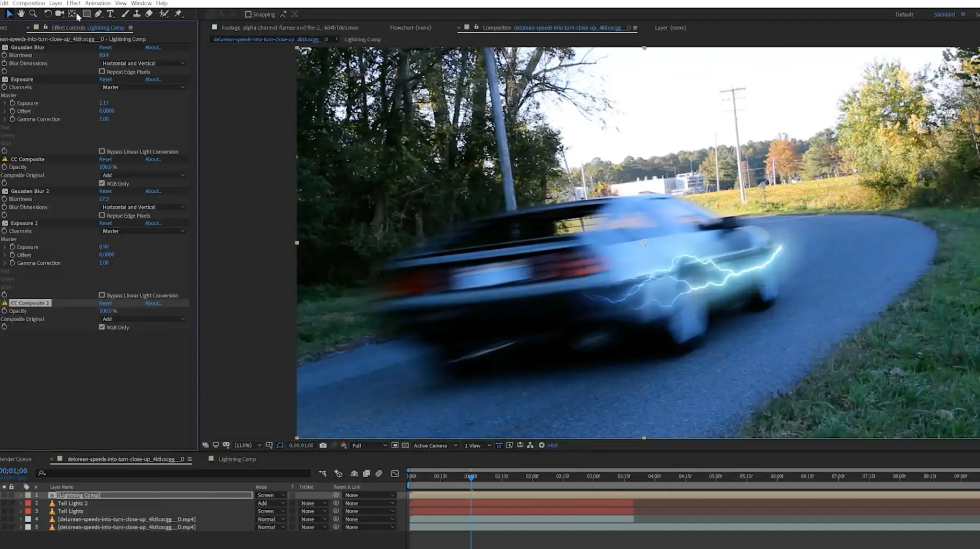This screenshot has width=980, height=549.
Task: Select the Type tool
Action: [111, 13]
